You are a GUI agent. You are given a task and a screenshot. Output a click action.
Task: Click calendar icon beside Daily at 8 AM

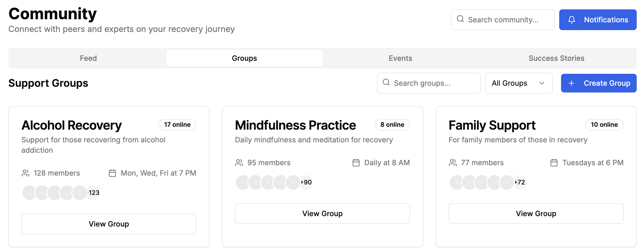tap(356, 163)
